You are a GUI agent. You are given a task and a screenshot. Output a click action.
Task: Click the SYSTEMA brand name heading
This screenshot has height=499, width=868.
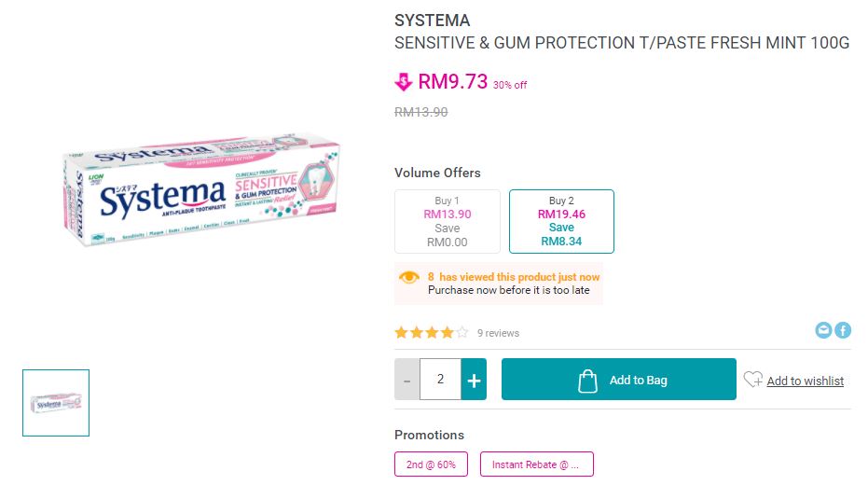coord(433,21)
